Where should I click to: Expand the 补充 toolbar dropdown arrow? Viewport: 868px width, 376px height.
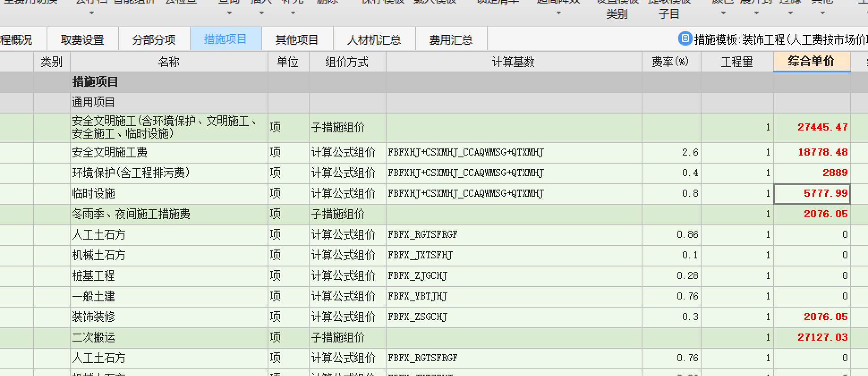pyautogui.click(x=293, y=13)
